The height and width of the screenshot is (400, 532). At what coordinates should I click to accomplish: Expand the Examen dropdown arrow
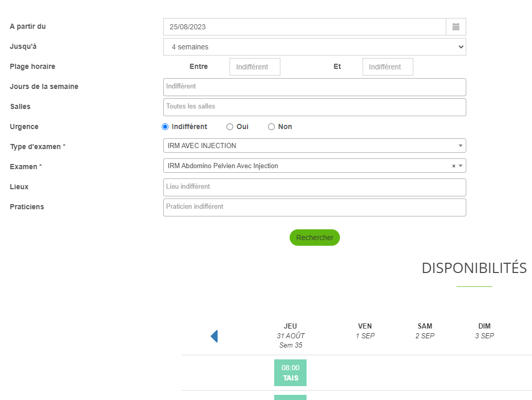click(461, 166)
